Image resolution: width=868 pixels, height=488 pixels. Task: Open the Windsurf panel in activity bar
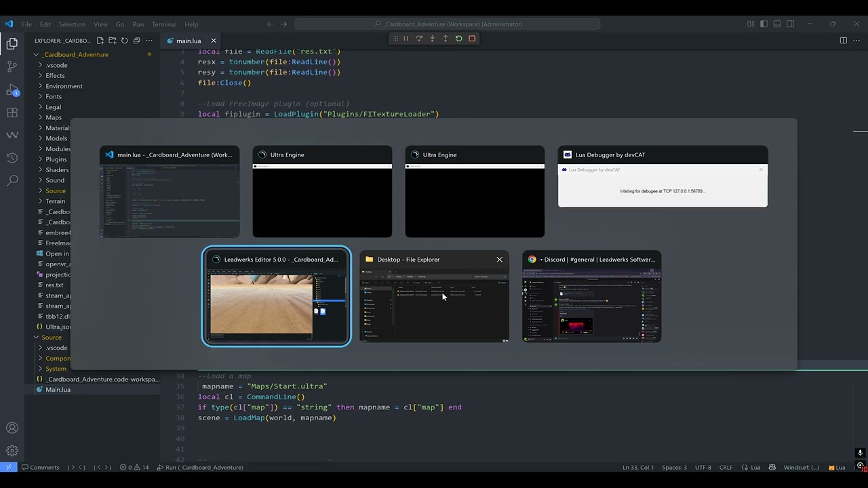point(12,135)
